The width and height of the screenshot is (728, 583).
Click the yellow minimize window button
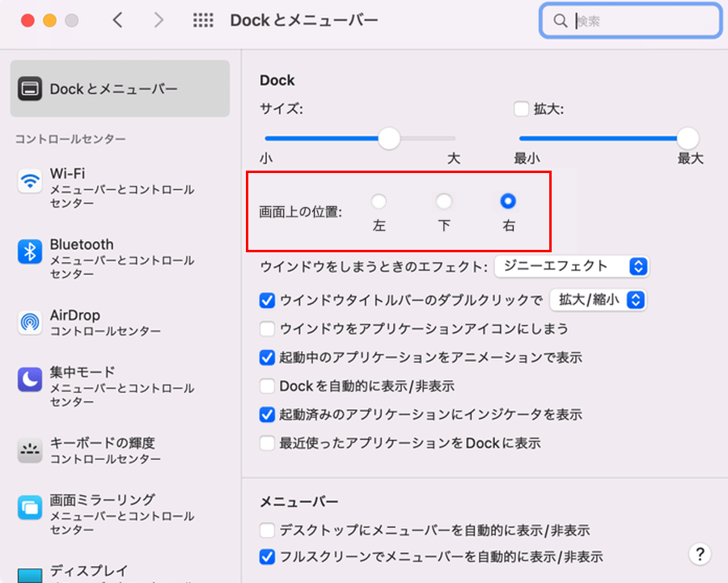(49, 20)
